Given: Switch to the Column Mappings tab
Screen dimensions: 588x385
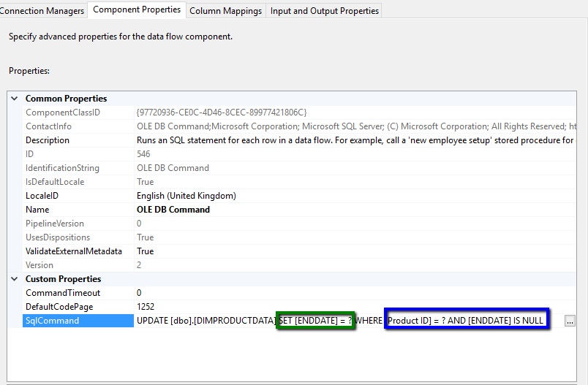Looking at the screenshot, I should [x=225, y=11].
